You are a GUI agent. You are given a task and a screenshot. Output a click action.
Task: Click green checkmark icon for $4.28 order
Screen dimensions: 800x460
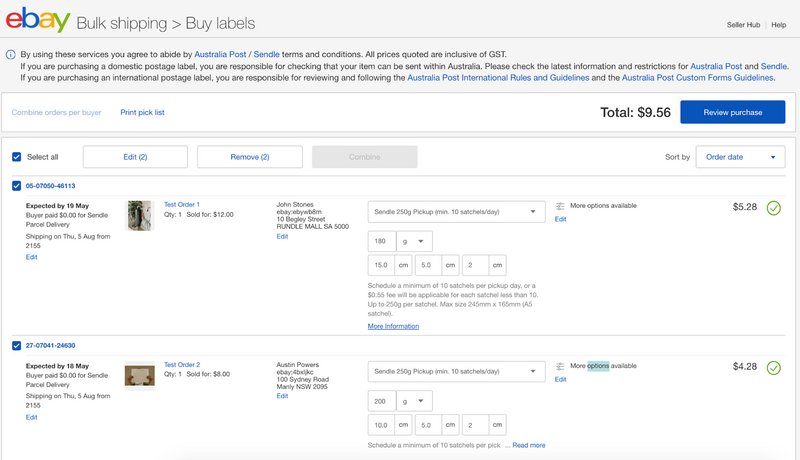pos(773,368)
